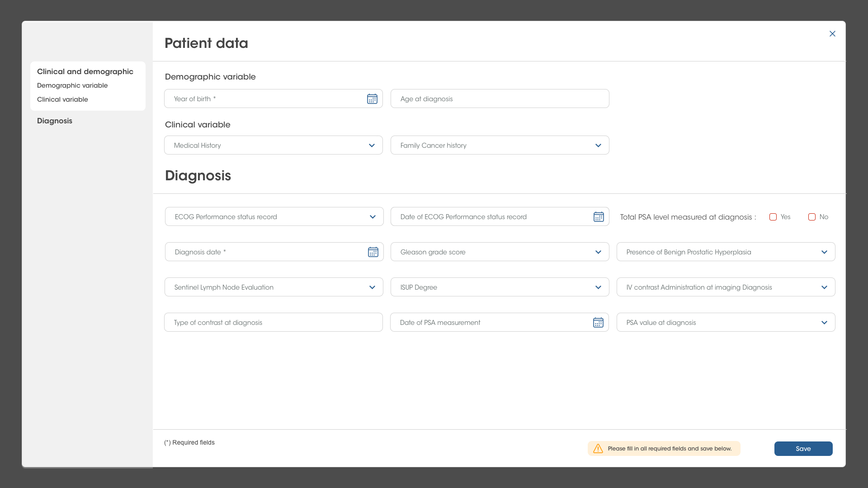
Task: Open the Date of ECOG Performance record calendar
Action: point(599,216)
